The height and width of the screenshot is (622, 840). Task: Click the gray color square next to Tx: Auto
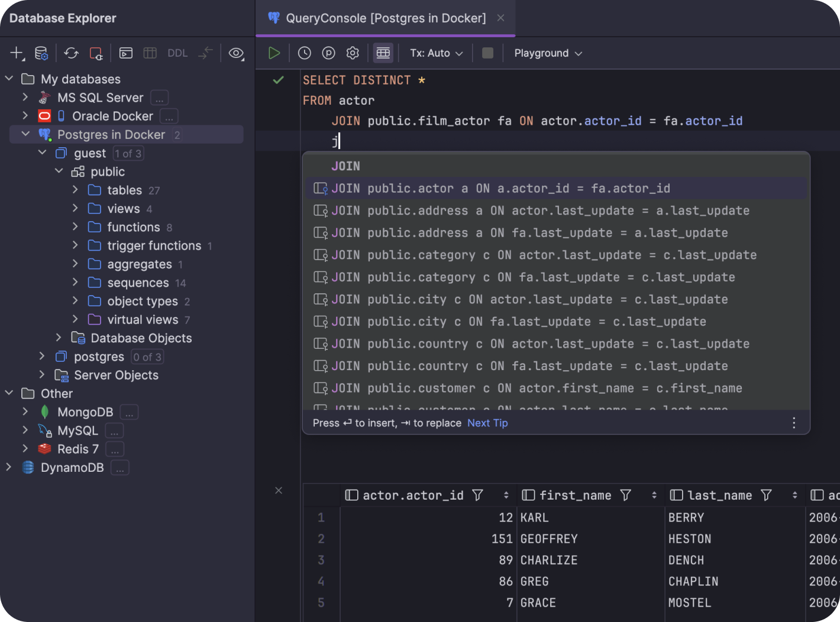(487, 53)
